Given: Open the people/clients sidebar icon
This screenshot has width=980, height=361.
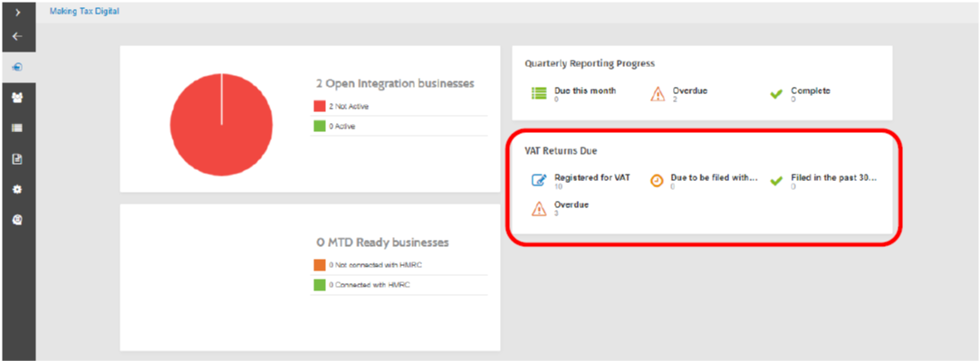Looking at the screenshot, I should point(17,98).
